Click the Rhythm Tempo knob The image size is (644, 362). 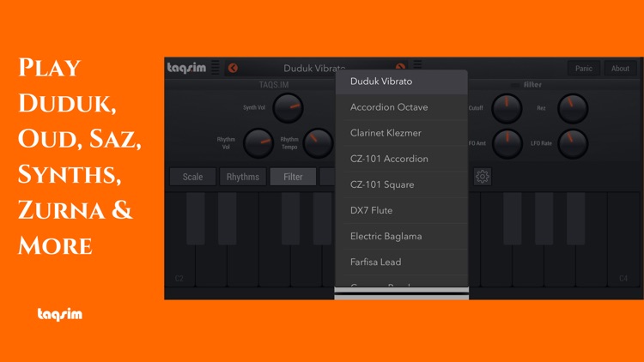click(319, 143)
